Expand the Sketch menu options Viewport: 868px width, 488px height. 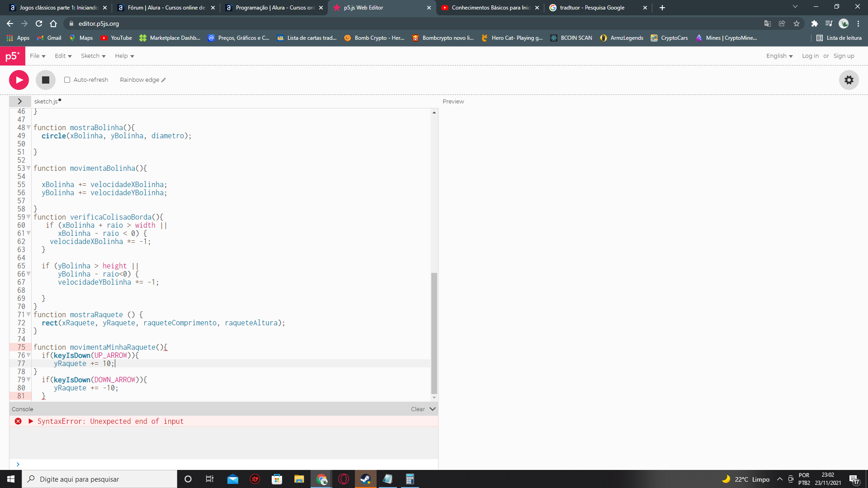point(92,56)
